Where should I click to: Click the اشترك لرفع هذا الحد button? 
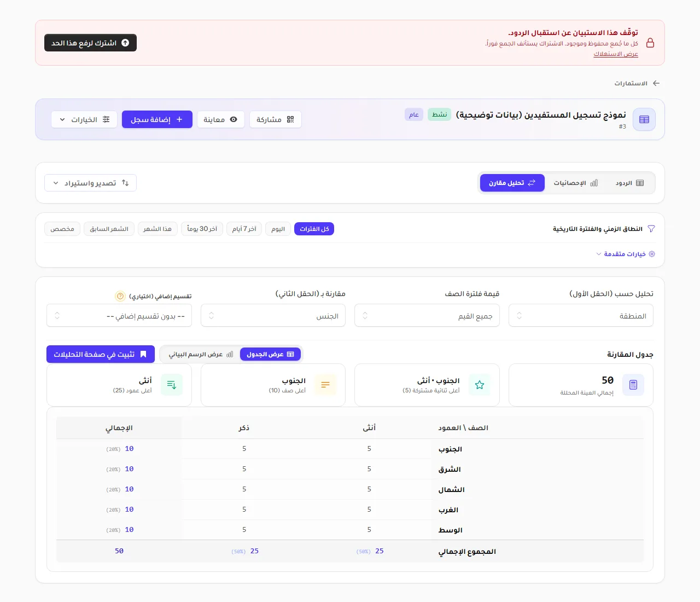[x=90, y=43]
